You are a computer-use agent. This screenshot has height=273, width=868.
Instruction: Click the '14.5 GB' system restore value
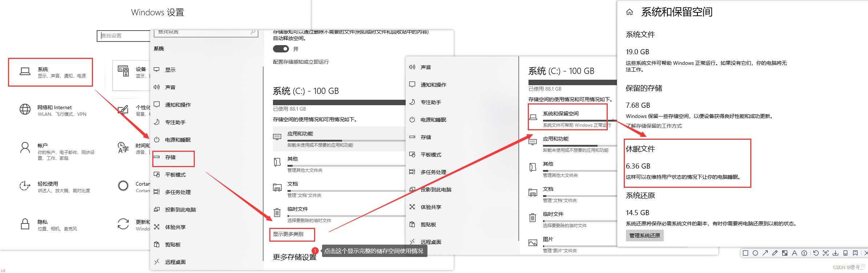pyautogui.click(x=638, y=213)
